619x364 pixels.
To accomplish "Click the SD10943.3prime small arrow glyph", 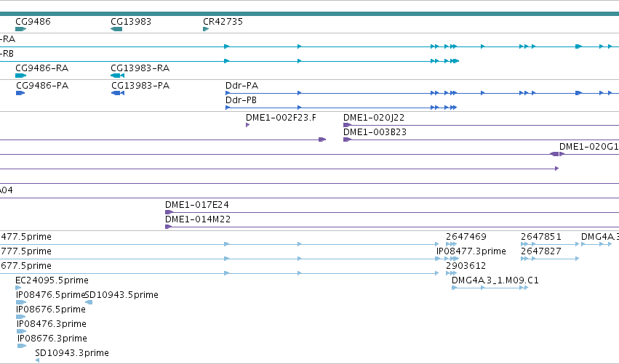I will click(x=37, y=360).
